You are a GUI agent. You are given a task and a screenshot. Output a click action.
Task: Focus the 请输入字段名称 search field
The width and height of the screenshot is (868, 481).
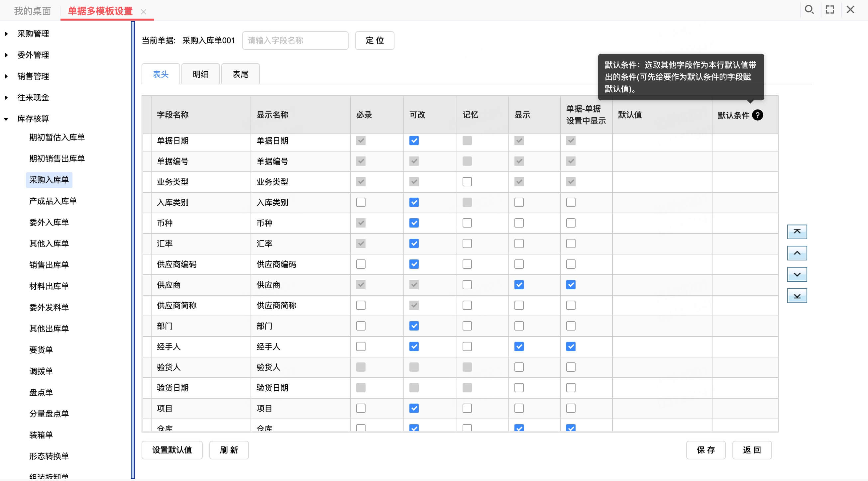tap(295, 41)
